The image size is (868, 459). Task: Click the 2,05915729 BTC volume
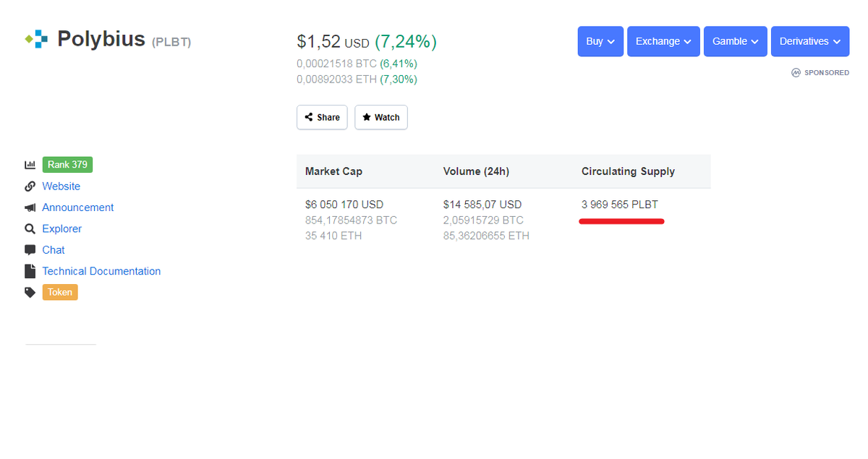pyautogui.click(x=483, y=220)
